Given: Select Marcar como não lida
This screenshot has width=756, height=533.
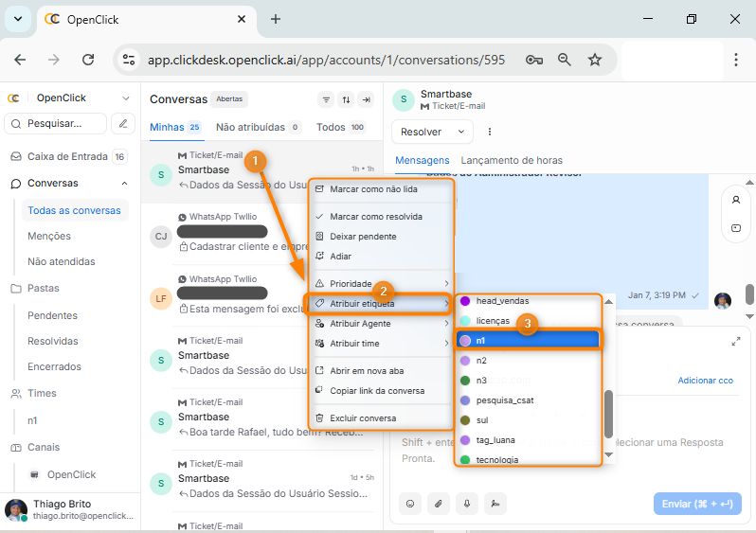Looking at the screenshot, I should tap(373, 189).
